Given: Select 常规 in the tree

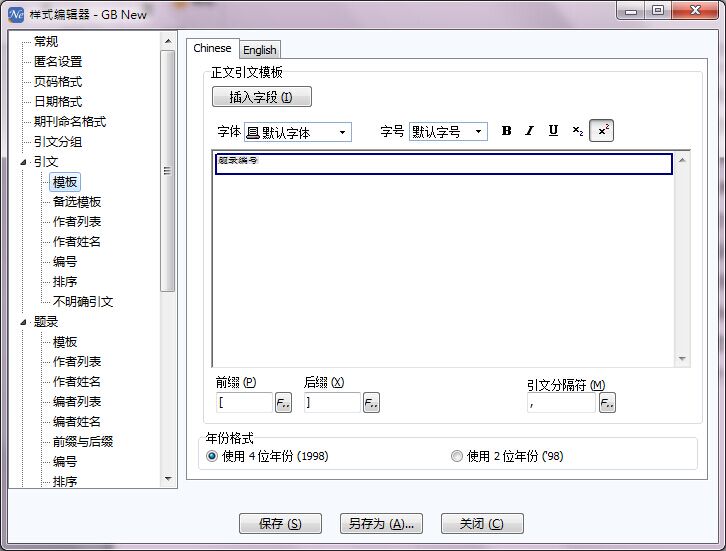Looking at the screenshot, I should point(46,42).
